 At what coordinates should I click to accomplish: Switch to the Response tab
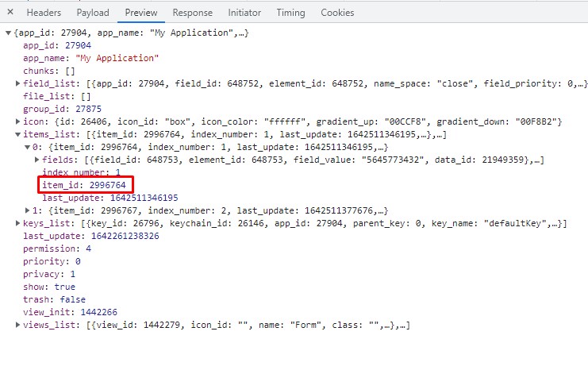[192, 13]
